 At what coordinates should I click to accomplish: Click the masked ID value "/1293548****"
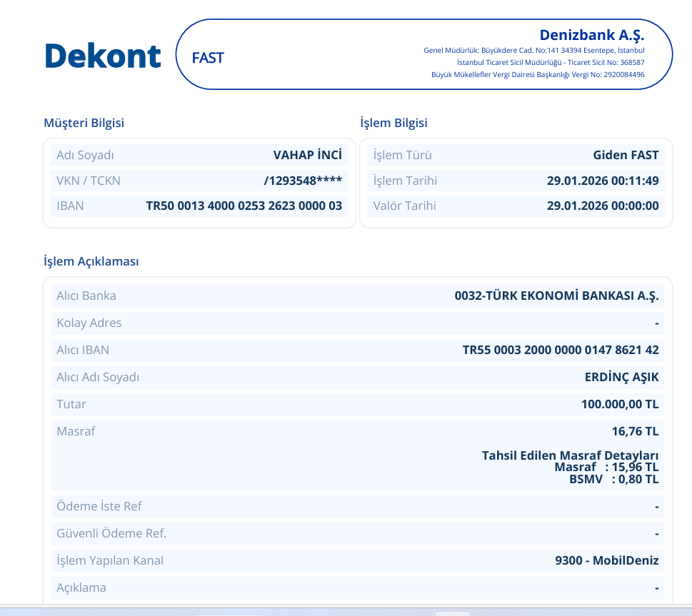[x=303, y=181]
